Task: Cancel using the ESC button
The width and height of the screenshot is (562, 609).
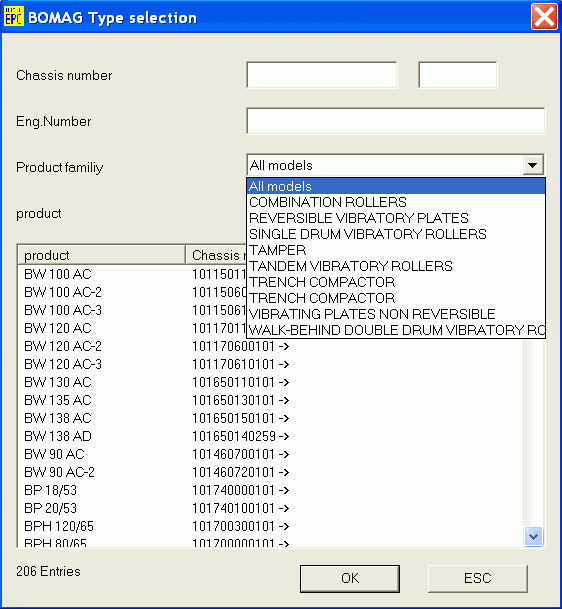Action: [x=478, y=578]
